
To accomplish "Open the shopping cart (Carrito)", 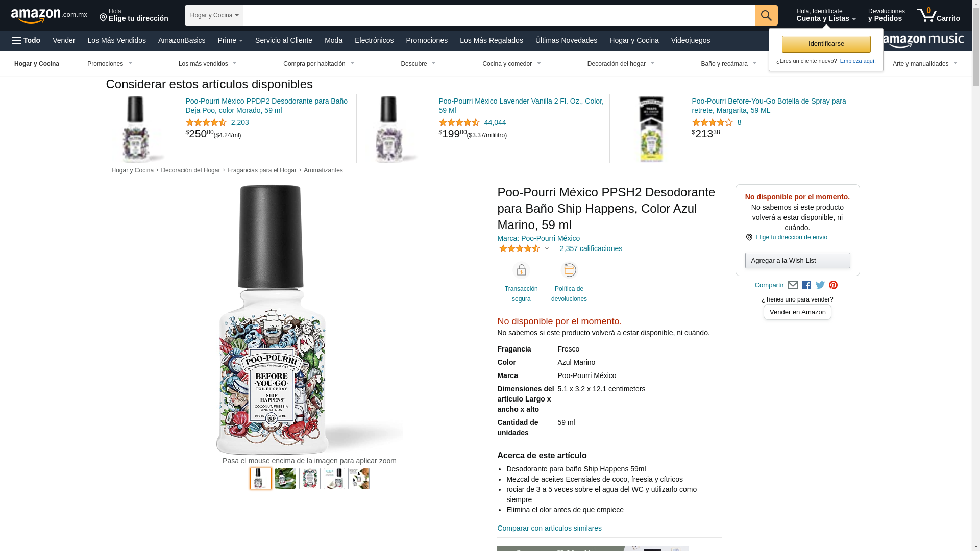I will (938, 15).
